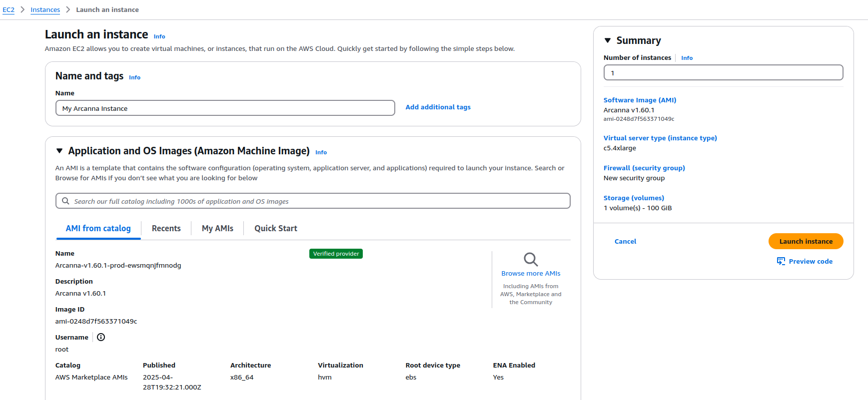Collapse the Summary panel triangle

[608, 40]
